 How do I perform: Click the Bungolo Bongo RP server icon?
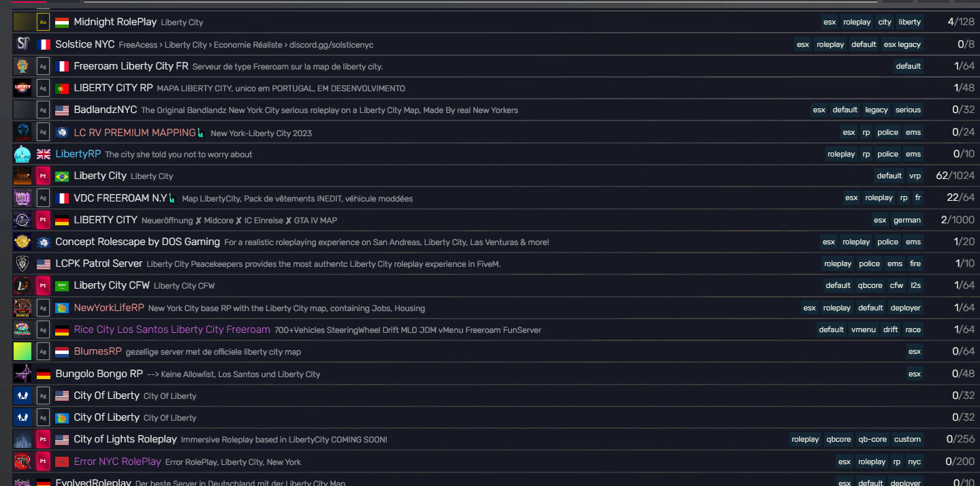tap(22, 373)
